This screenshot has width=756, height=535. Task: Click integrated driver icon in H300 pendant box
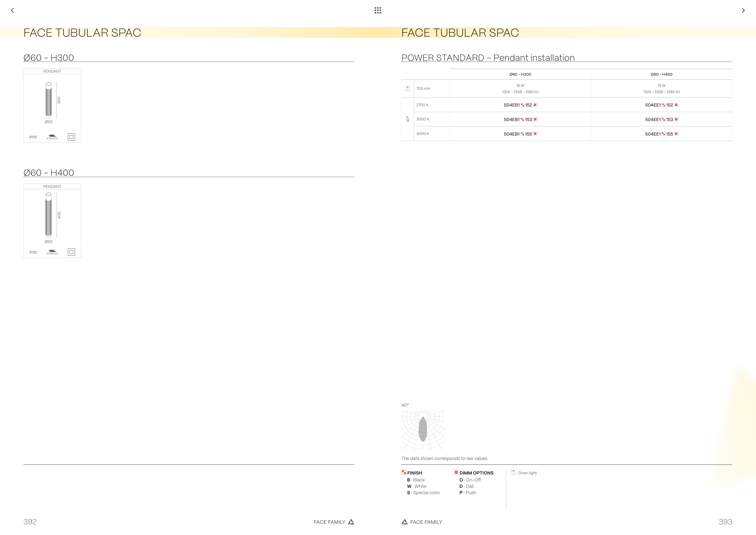click(52, 136)
